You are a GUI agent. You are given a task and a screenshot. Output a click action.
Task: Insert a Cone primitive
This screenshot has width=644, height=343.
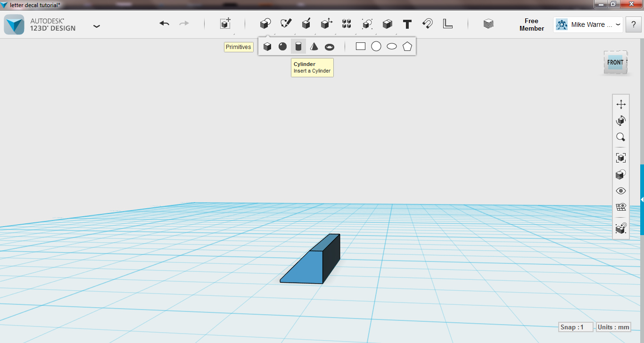(x=314, y=46)
